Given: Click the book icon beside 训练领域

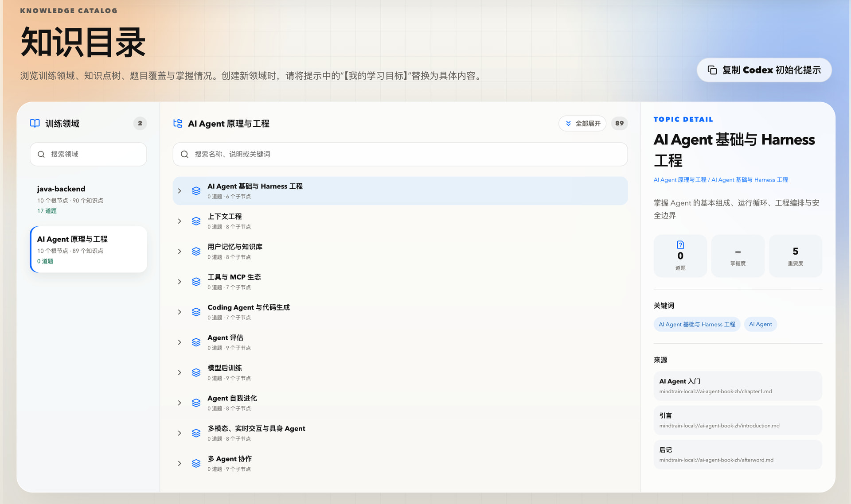Looking at the screenshot, I should (x=35, y=123).
